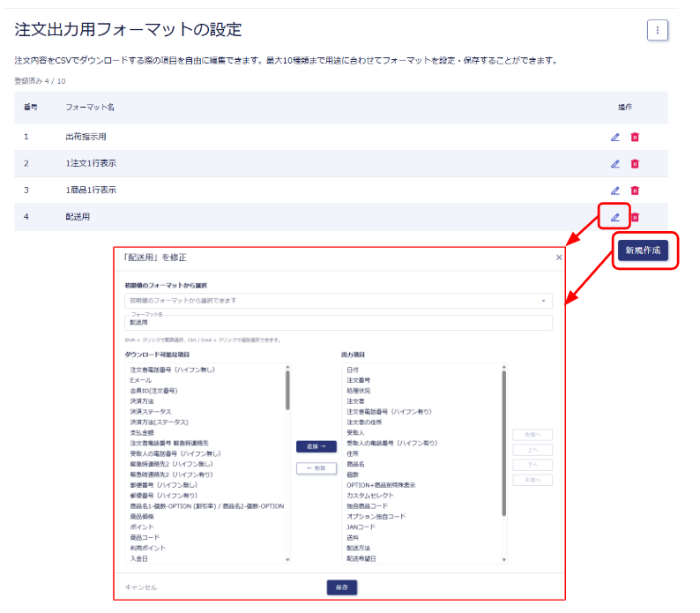Select 郵便番号(ハイフン有り) in available items
700x613 pixels.
point(163,496)
